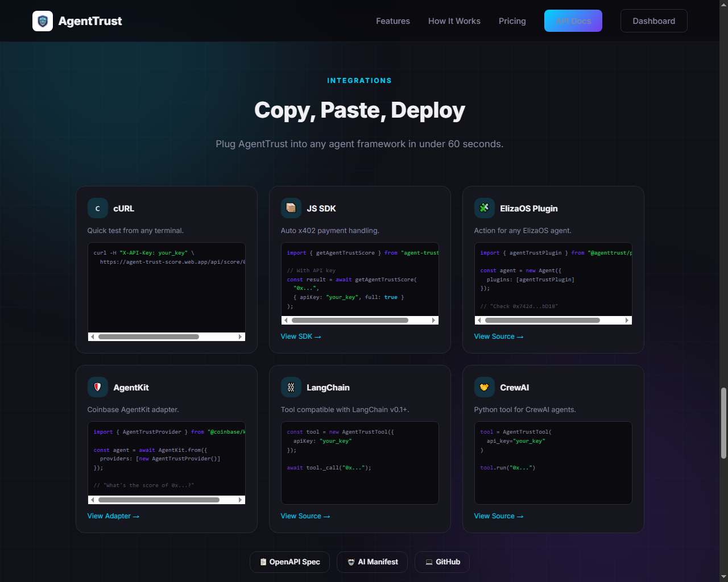Click the AgentKit shield icon
The width and height of the screenshot is (728, 582).
98,388
